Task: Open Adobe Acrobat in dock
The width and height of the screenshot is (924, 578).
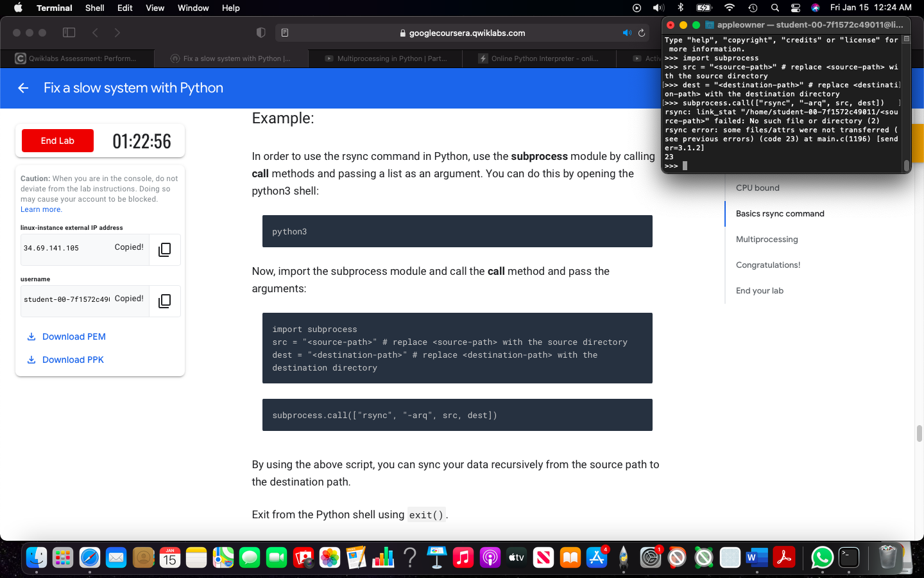Action: click(x=784, y=557)
